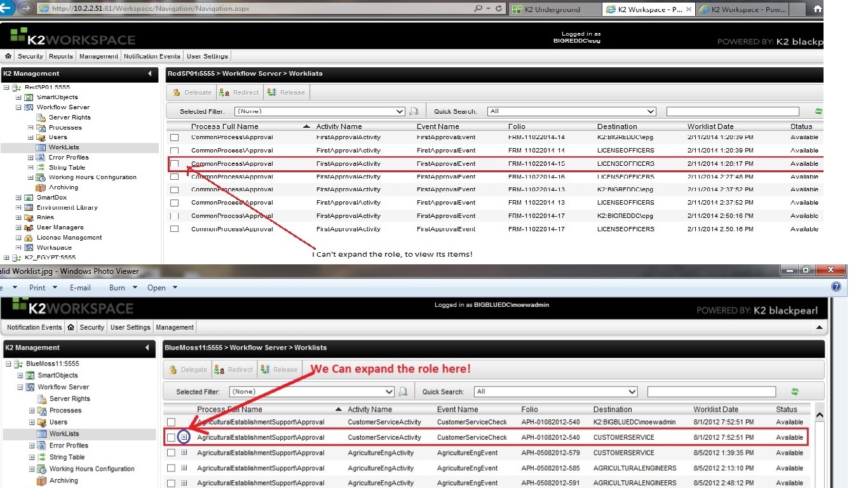Click the BlueMoss11 quick search text field
This screenshot has height=488, width=868.
pos(712,391)
